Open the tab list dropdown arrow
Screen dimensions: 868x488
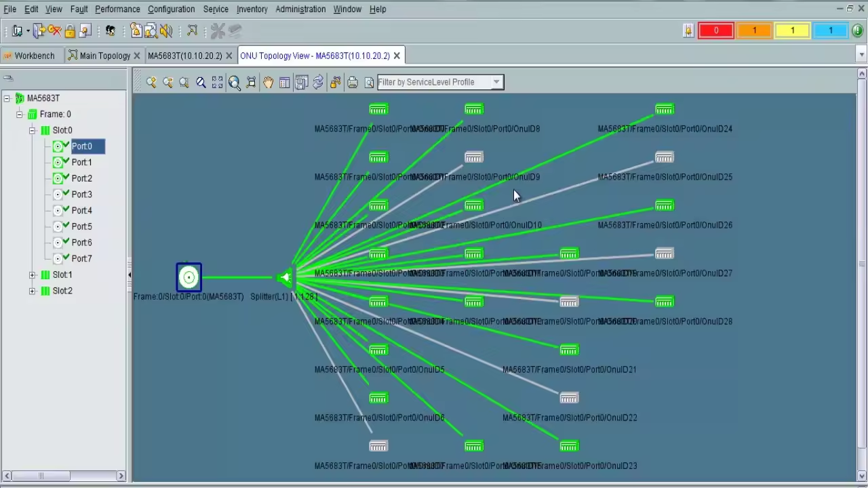(862, 55)
